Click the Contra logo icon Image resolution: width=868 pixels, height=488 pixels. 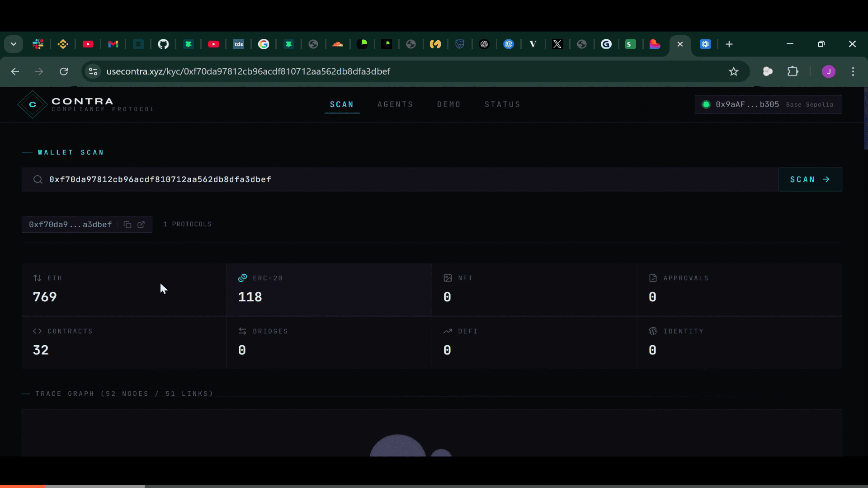click(x=33, y=104)
